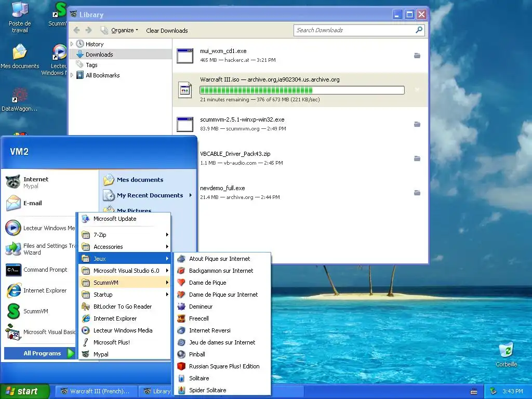
Task: Go back in Library window
Action: point(77,30)
